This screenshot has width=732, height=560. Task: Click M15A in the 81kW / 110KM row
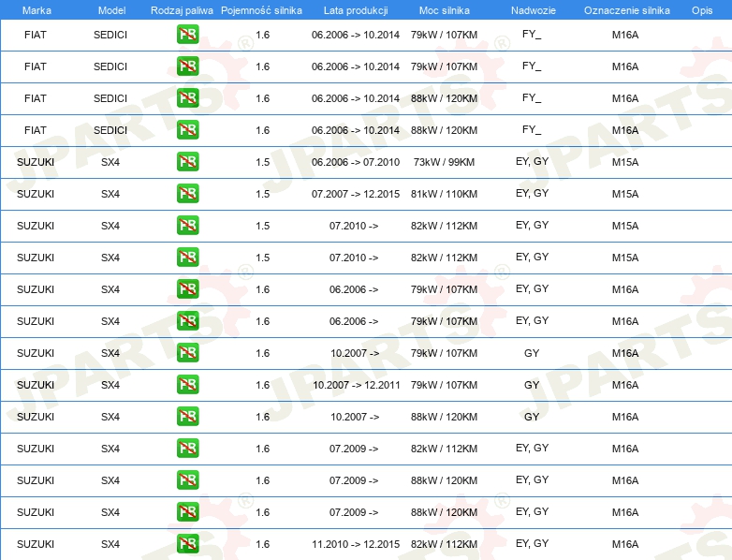625,194
